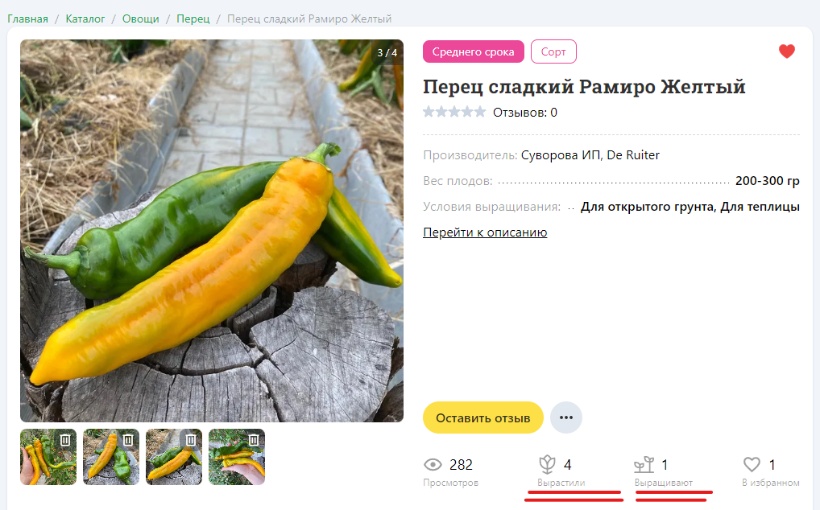Open Каталог breadcrumb link
This screenshot has width=820, height=510.
coord(85,19)
